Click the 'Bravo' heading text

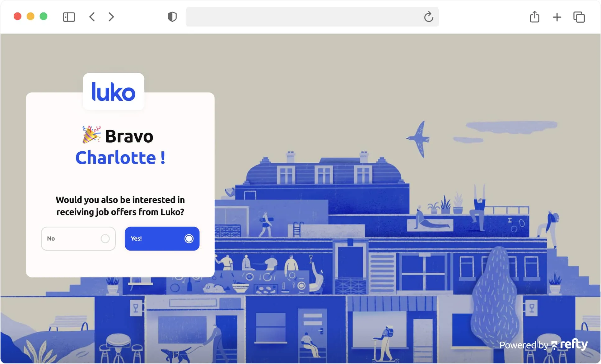click(129, 136)
